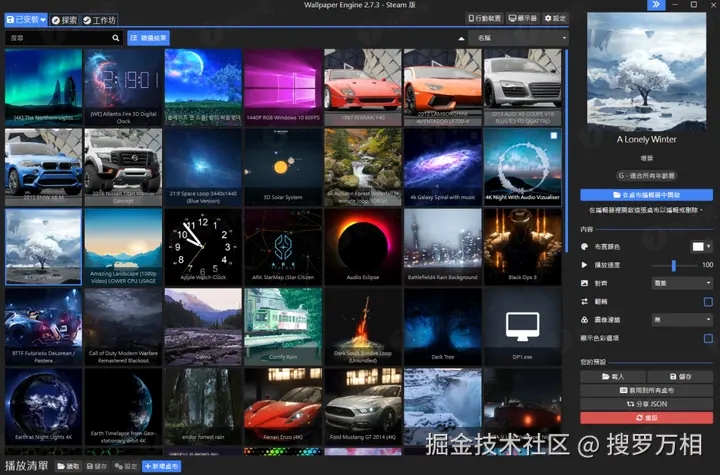Select 21:9 Space Loop Blue Version wallpaper

click(x=203, y=167)
